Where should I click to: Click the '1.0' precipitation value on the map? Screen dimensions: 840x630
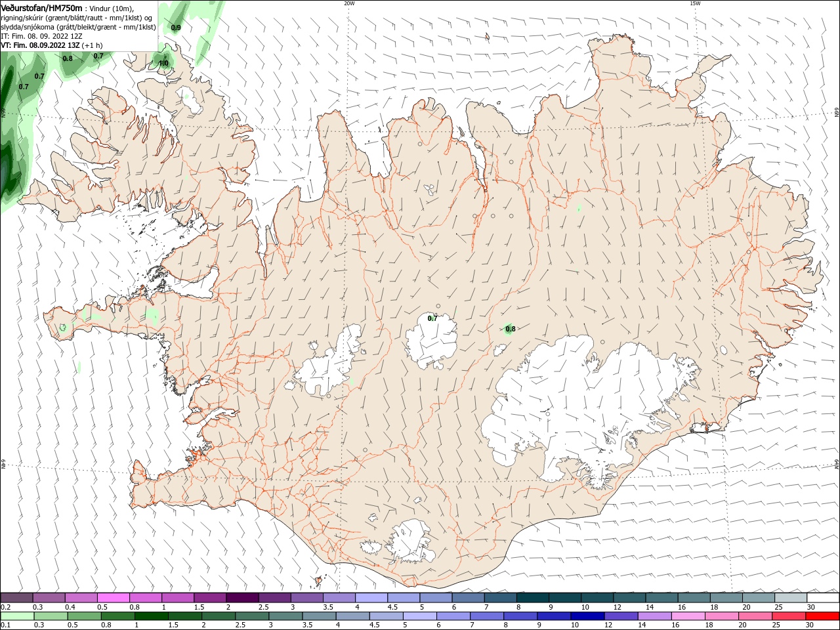point(163,64)
